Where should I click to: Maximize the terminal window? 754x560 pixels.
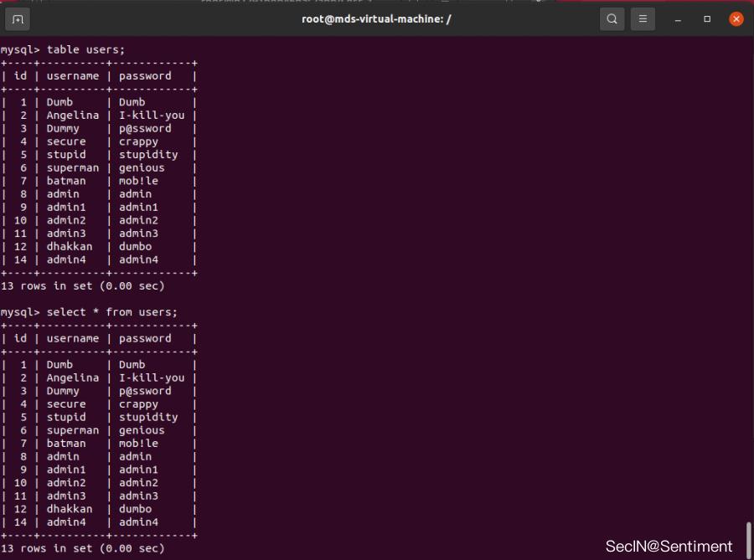707,18
